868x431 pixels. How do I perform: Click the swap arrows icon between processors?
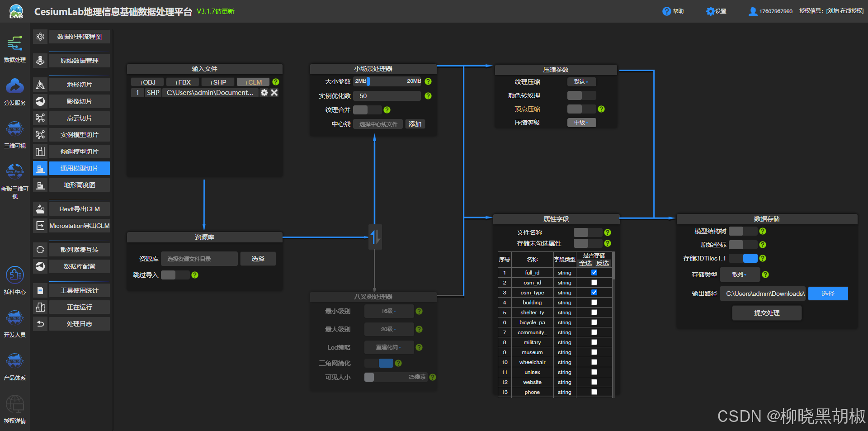click(375, 237)
